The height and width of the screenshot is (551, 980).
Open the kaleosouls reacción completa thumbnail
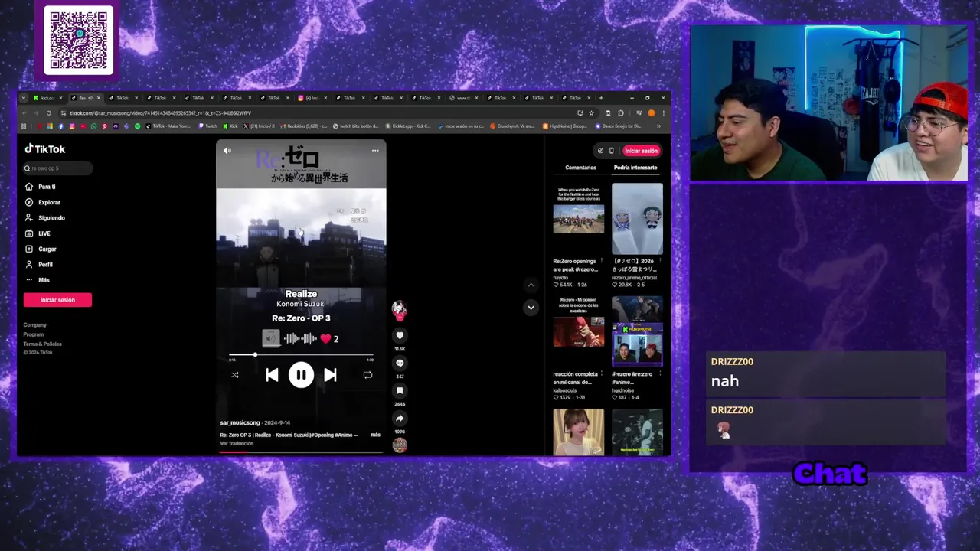579,332
